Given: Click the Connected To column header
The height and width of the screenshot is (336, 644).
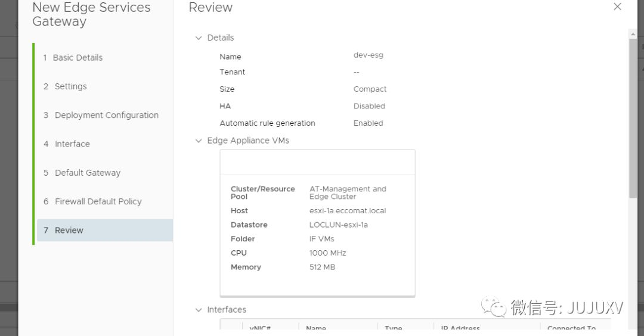Looking at the screenshot, I should point(571,328).
